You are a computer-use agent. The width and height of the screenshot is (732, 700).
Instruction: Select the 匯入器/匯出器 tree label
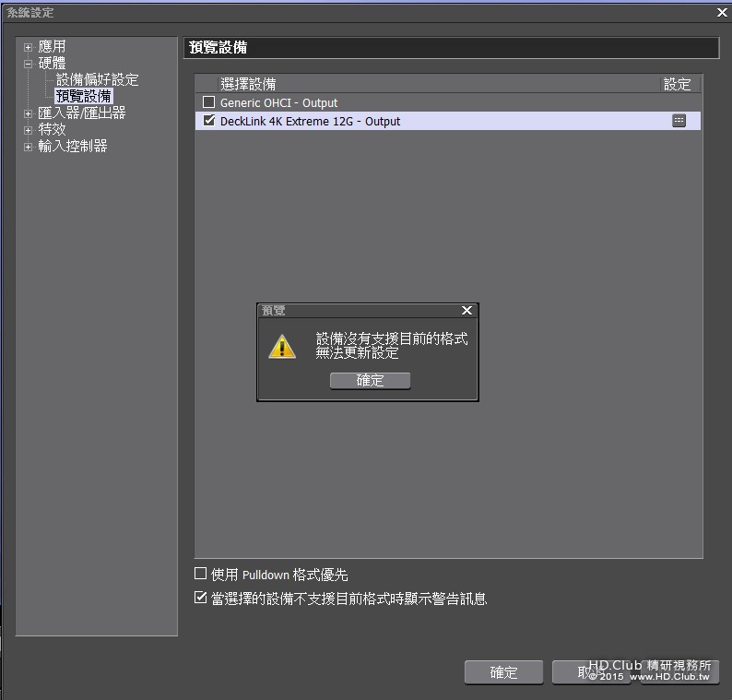[x=82, y=113]
